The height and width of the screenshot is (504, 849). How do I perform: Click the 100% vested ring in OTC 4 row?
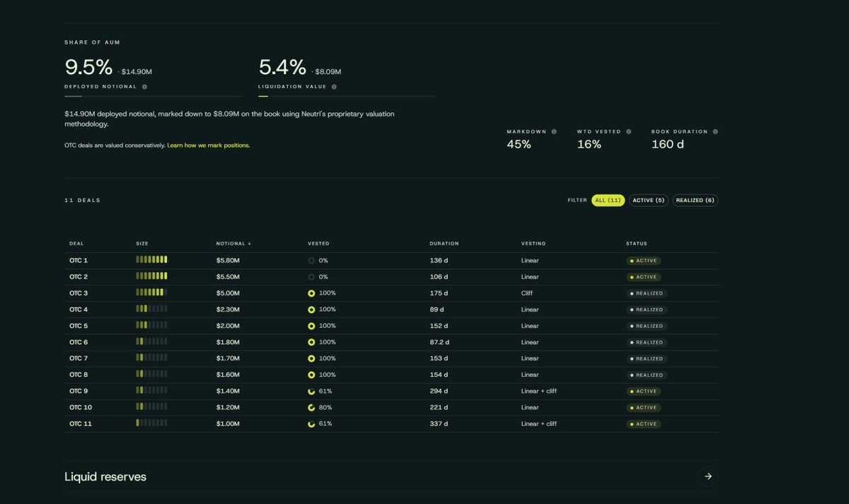point(311,310)
